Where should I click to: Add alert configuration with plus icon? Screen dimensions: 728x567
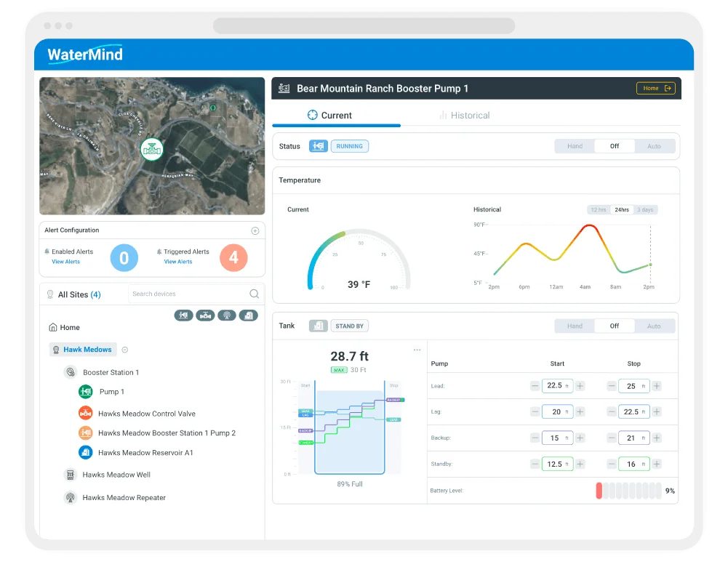click(255, 230)
